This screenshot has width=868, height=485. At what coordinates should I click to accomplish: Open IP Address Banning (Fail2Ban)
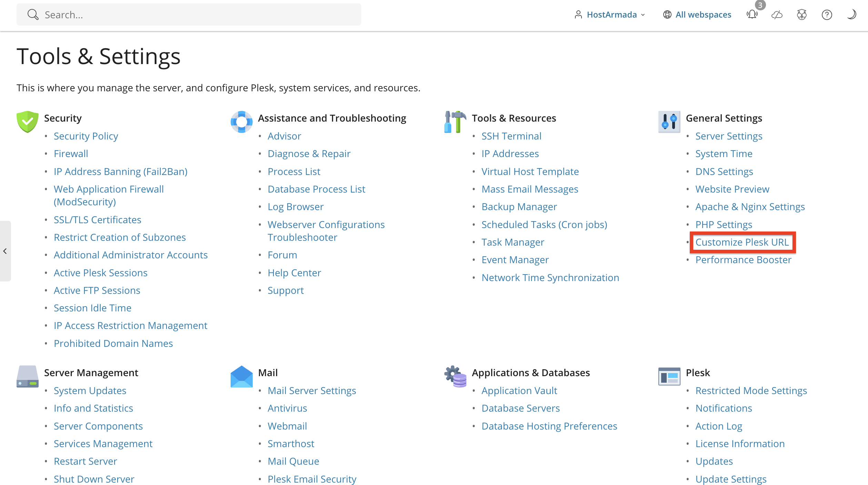[x=121, y=172]
